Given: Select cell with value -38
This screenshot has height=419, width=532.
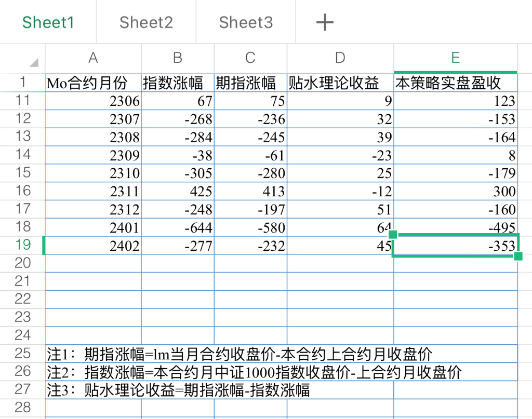Looking at the screenshot, I should click(178, 155).
